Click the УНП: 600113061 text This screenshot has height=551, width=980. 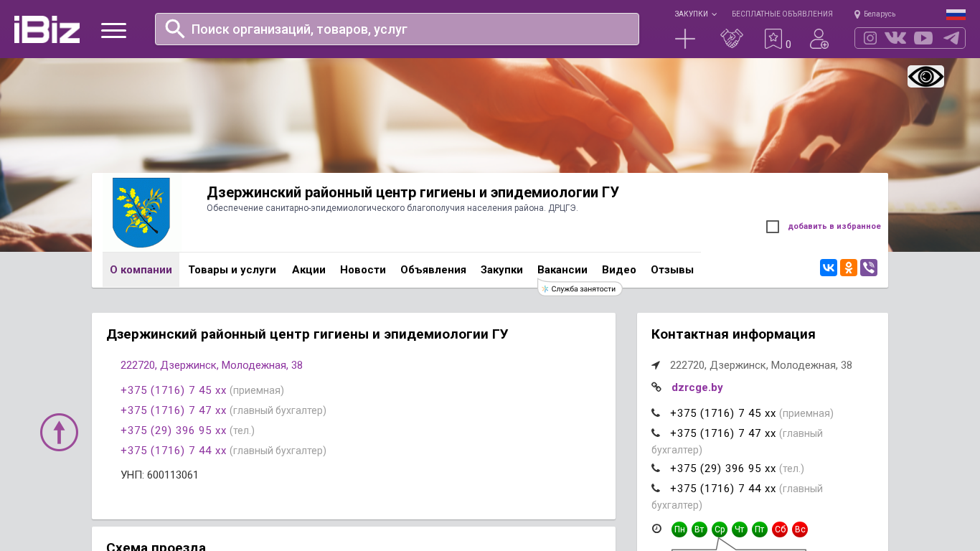click(x=159, y=475)
